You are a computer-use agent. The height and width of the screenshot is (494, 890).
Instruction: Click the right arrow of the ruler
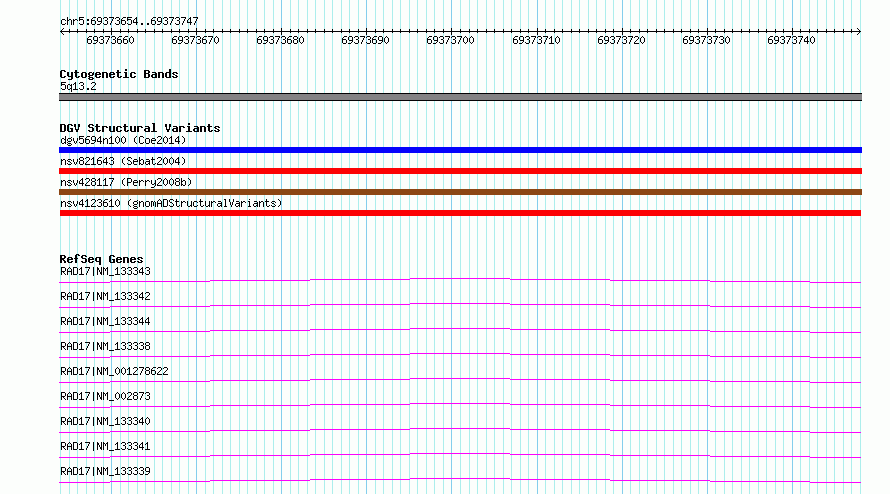point(859,32)
